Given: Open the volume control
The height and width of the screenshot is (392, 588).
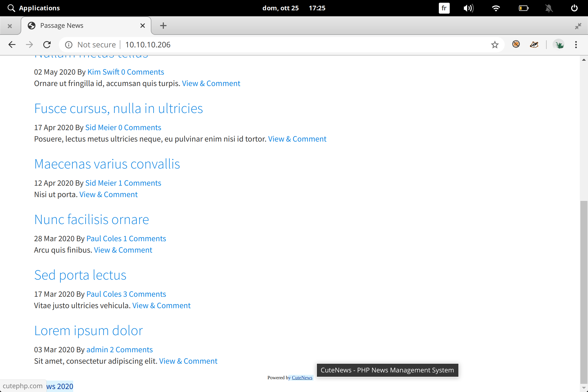Looking at the screenshot, I should [468, 8].
